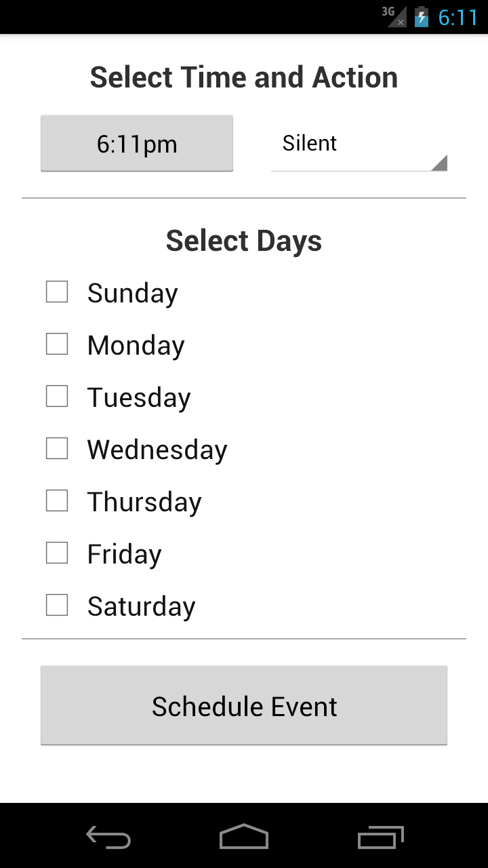Tap the Android back navigation icon
This screenshot has height=868, width=488.
click(108, 837)
